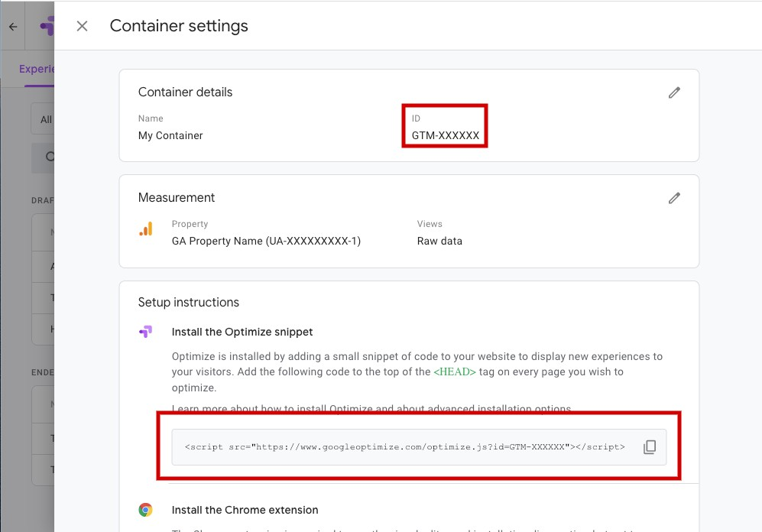Click the search box behind the panel
The width and height of the screenshot is (762, 532).
[44, 157]
